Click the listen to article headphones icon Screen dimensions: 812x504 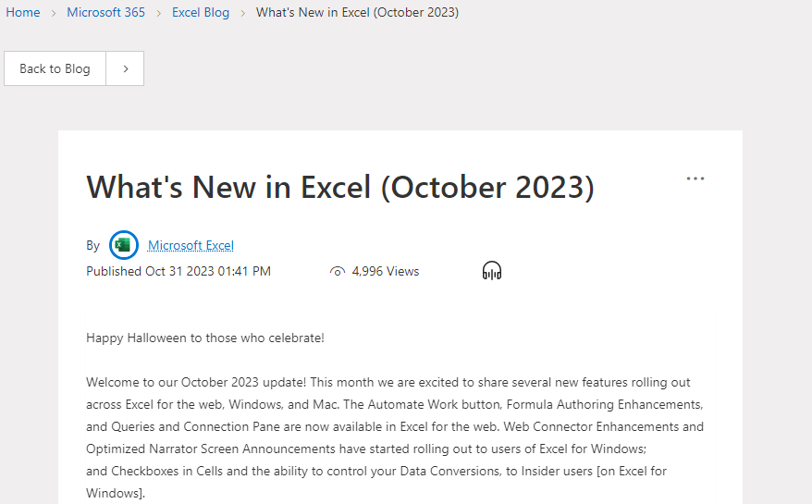tap(491, 271)
